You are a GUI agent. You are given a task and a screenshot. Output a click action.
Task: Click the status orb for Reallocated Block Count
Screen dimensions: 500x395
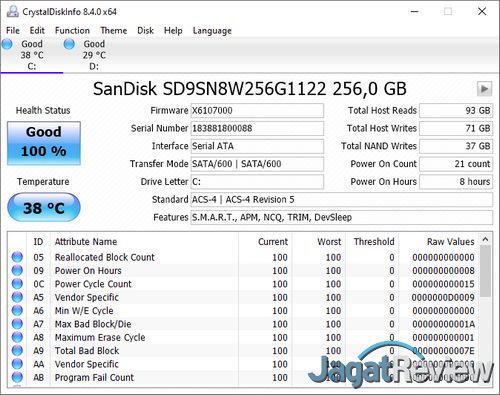17,257
